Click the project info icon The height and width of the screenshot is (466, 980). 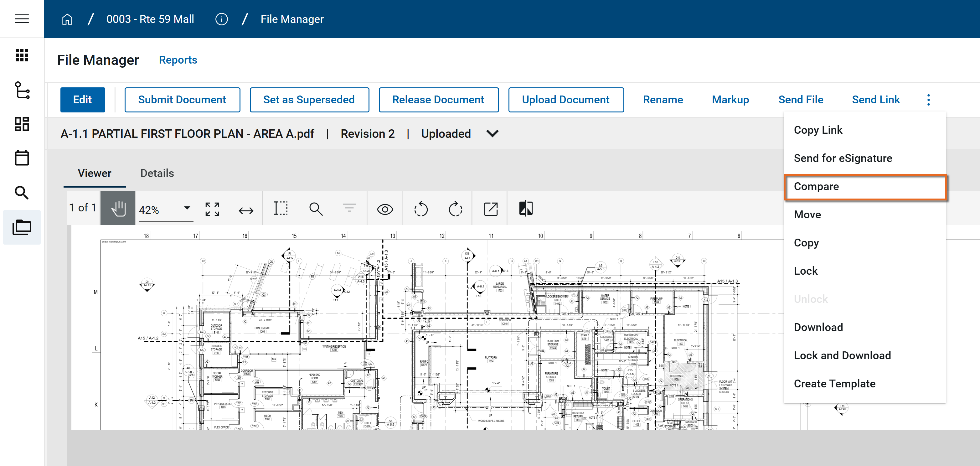[x=221, y=19]
